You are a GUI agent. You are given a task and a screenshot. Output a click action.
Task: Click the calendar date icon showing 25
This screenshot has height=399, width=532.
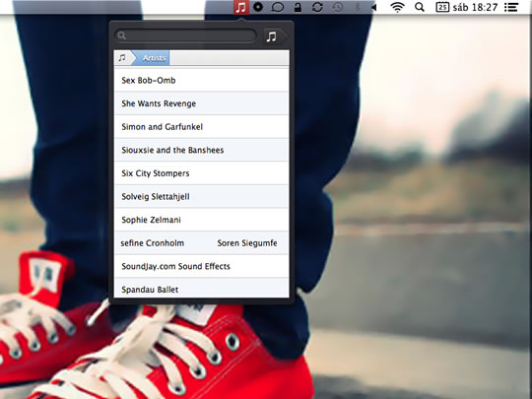[x=442, y=7]
